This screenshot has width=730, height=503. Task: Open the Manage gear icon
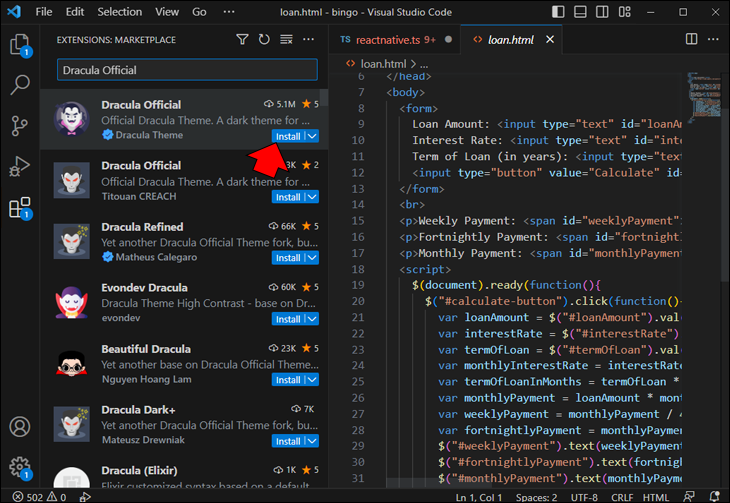coord(20,467)
